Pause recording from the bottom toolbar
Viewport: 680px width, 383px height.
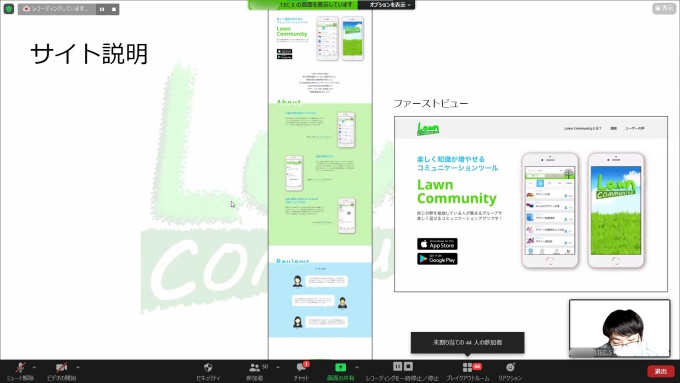click(x=397, y=367)
